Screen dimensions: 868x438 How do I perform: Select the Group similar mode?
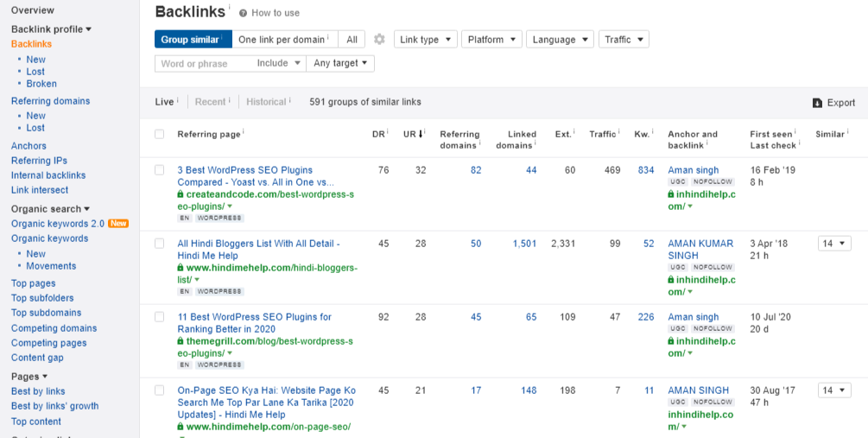click(193, 40)
